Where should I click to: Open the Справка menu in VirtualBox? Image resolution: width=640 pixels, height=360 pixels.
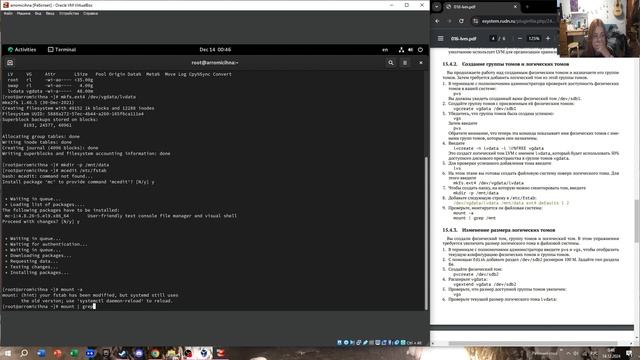point(90,13)
